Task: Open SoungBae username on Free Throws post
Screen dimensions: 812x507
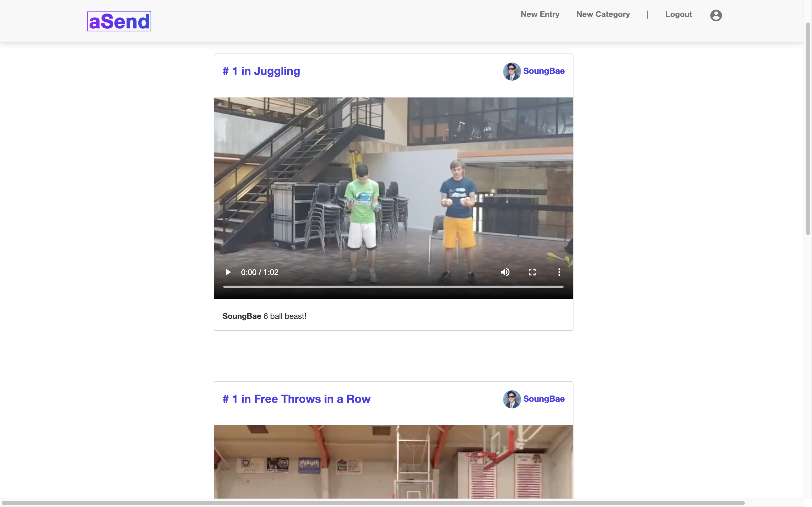Action: [544, 399]
